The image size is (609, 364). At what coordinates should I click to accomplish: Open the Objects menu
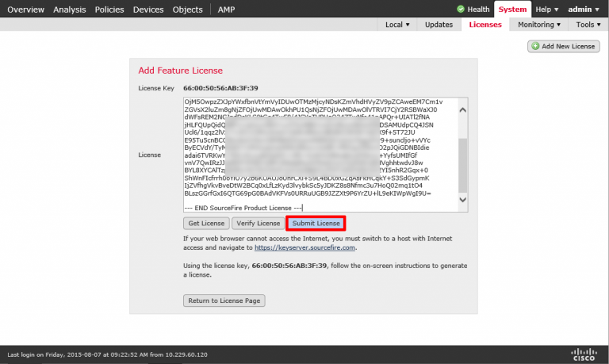188,10
